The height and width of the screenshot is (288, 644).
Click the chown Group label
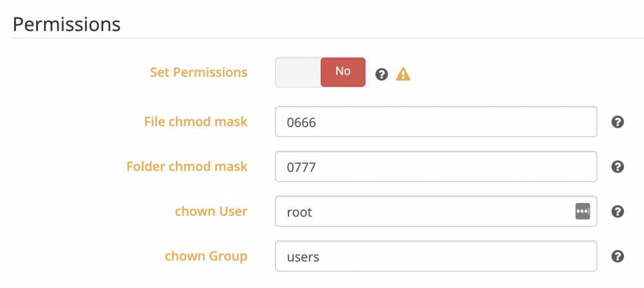(x=206, y=256)
